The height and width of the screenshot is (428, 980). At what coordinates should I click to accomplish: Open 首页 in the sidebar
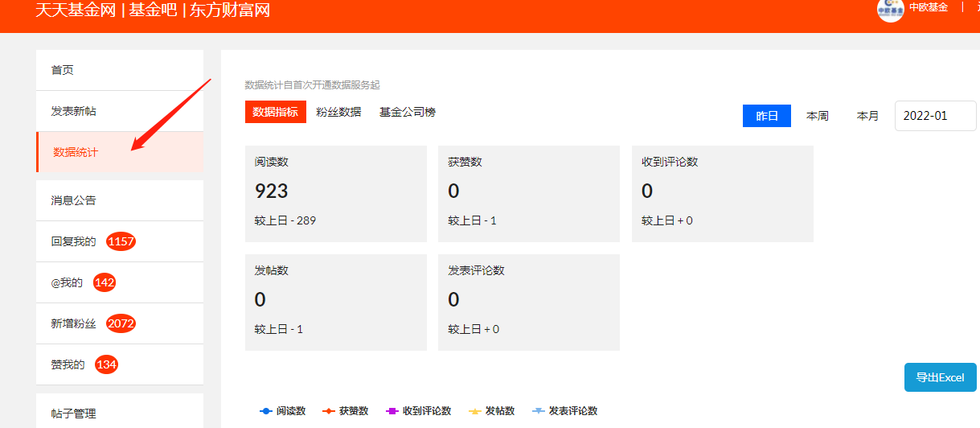click(x=120, y=70)
